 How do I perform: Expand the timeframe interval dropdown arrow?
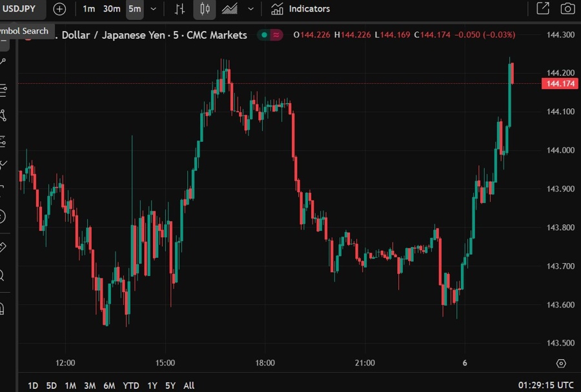[x=153, y=9]
